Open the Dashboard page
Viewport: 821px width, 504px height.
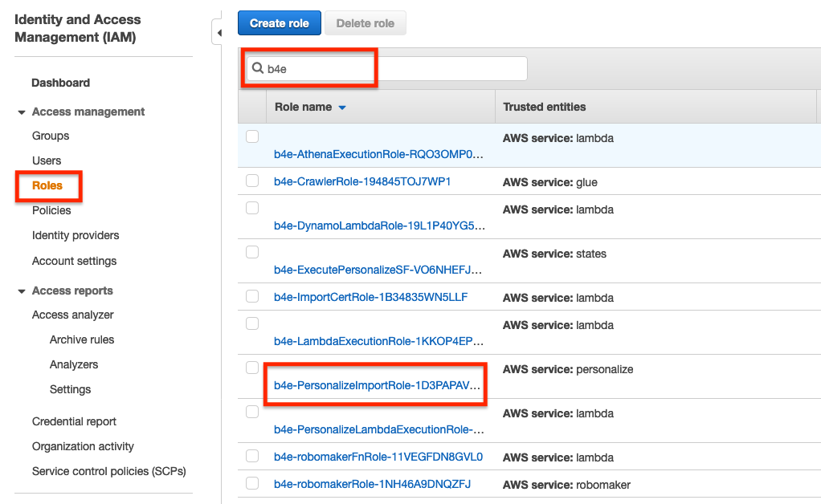tap(61, 83)
